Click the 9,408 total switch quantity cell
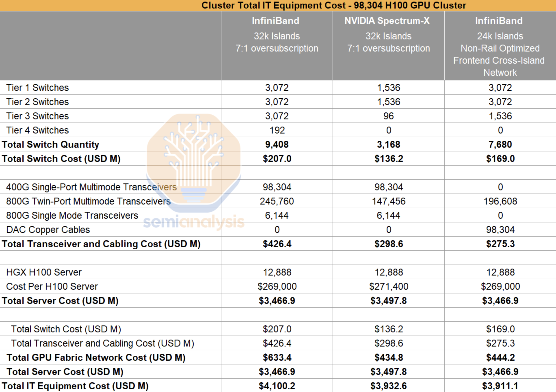Screen dimensions: 556x392 click(277, 144)
